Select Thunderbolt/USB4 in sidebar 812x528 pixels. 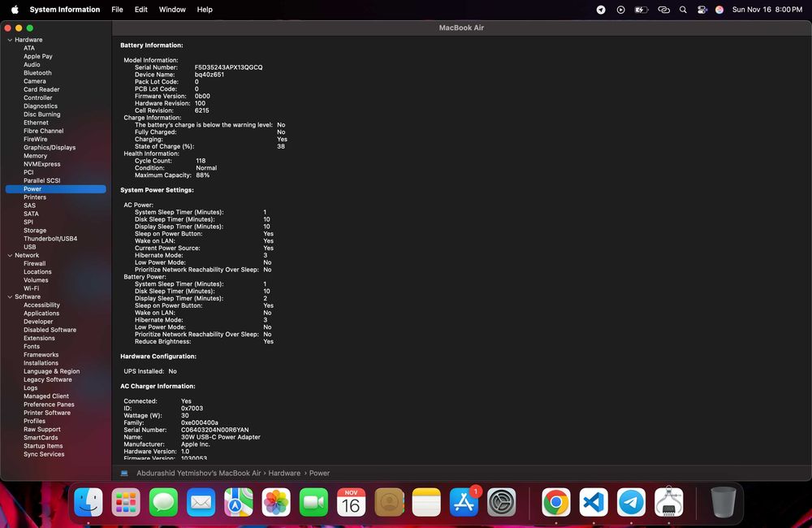click(50, 239)
